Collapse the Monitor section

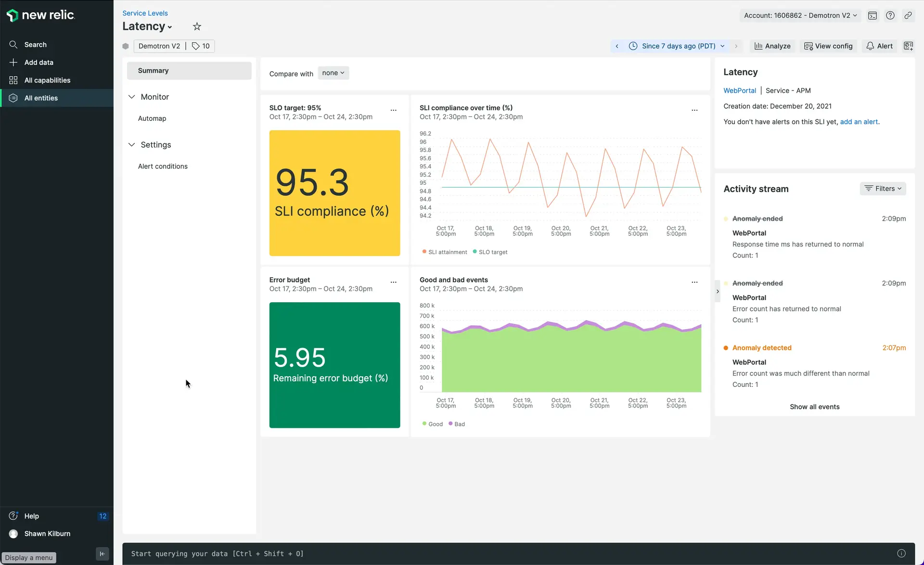pos(132,97)
